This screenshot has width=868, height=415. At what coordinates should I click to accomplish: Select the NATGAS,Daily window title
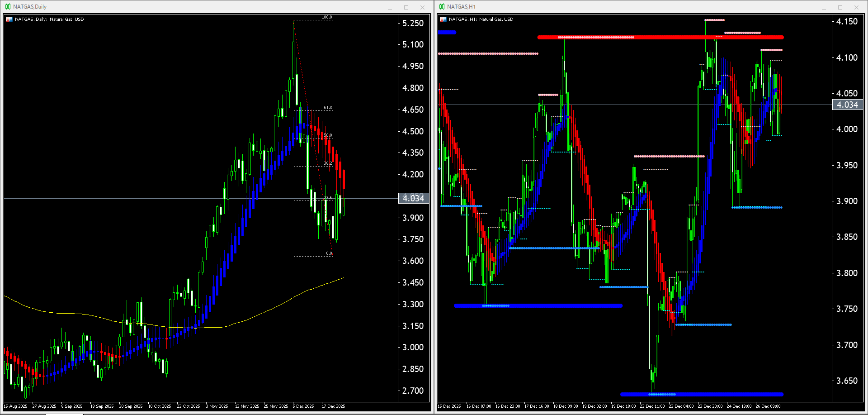(x=30, y=7)
